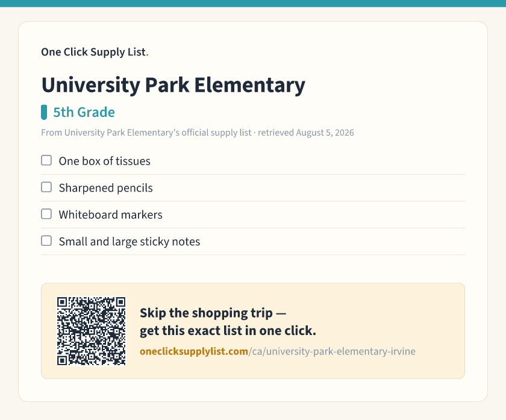Click the retrieved August 5, 2026 text

coord(306,133)
